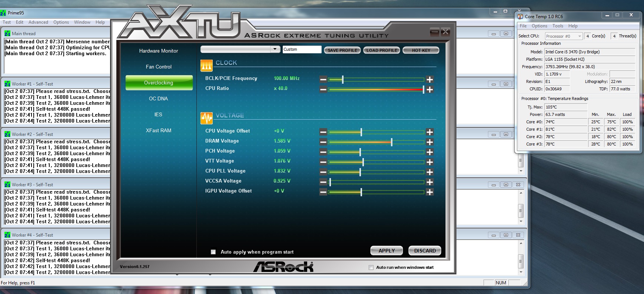
Task: Raise VCCSA Voltage with plus button
Action: coord(430,182)
